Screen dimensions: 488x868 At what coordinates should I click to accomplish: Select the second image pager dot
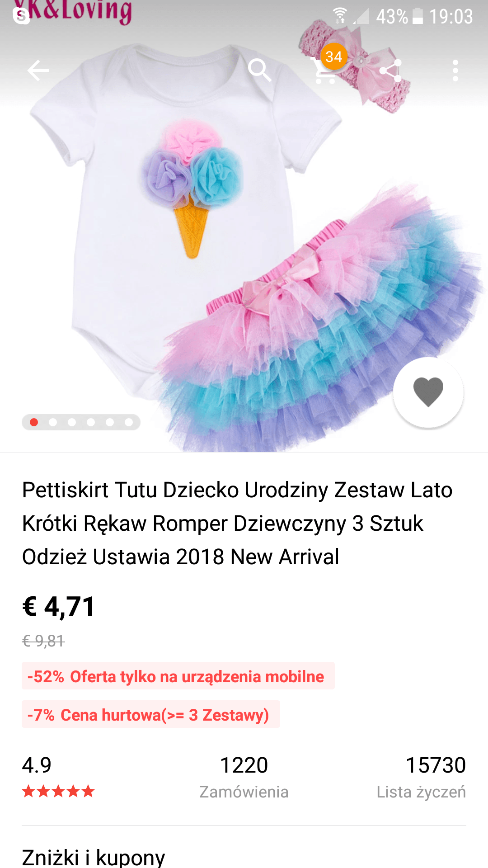pos(53,422)
